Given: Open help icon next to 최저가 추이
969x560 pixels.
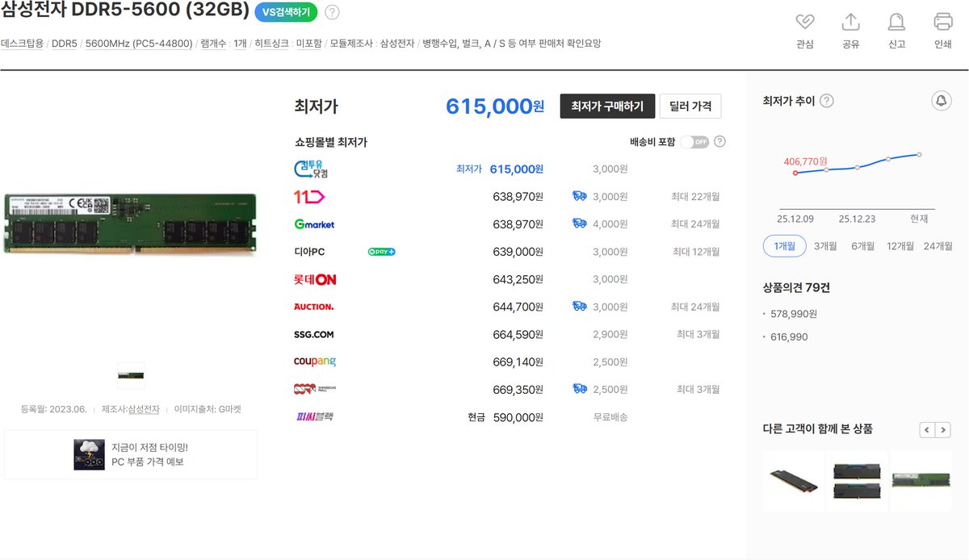Looking at the screenshot, I should (826, 101).
